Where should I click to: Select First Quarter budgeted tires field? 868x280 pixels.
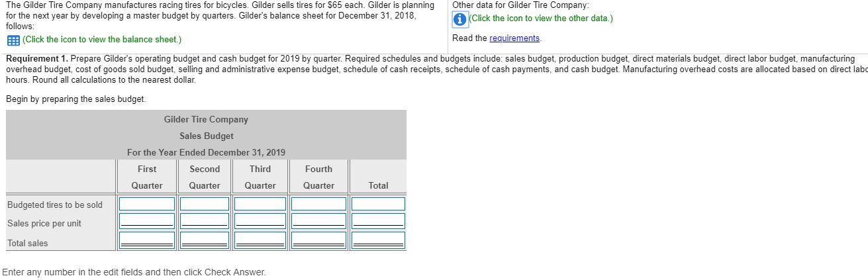click(147, 204)
